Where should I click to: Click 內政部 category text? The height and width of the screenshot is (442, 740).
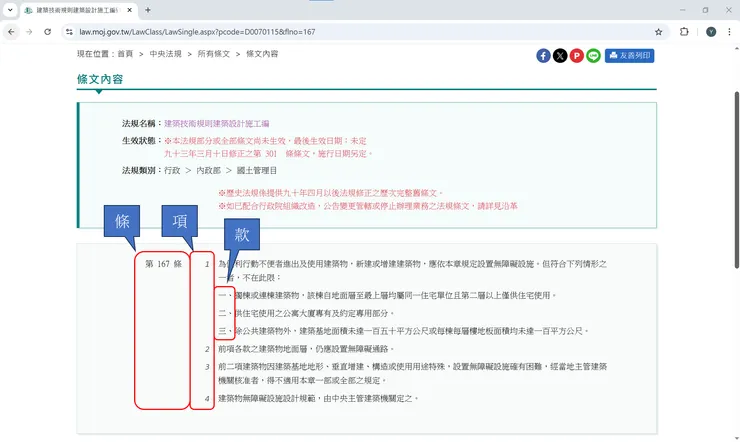209,170
